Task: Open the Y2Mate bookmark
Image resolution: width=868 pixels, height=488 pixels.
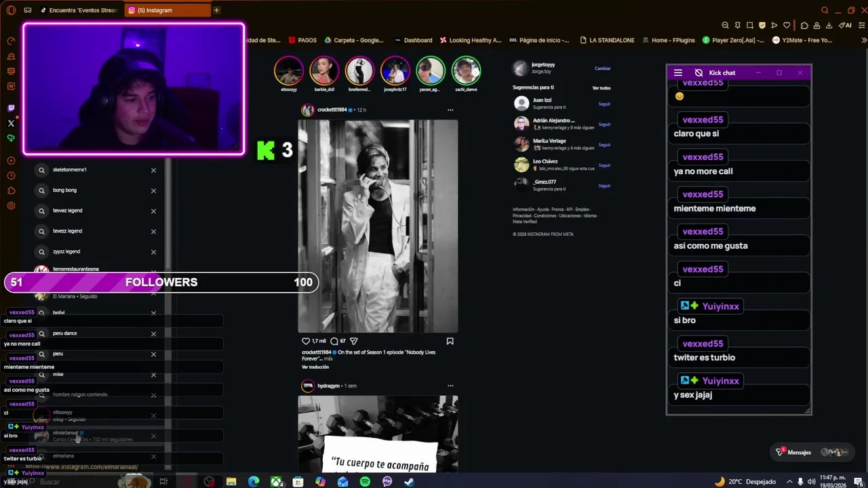Action: click(802, 40)
